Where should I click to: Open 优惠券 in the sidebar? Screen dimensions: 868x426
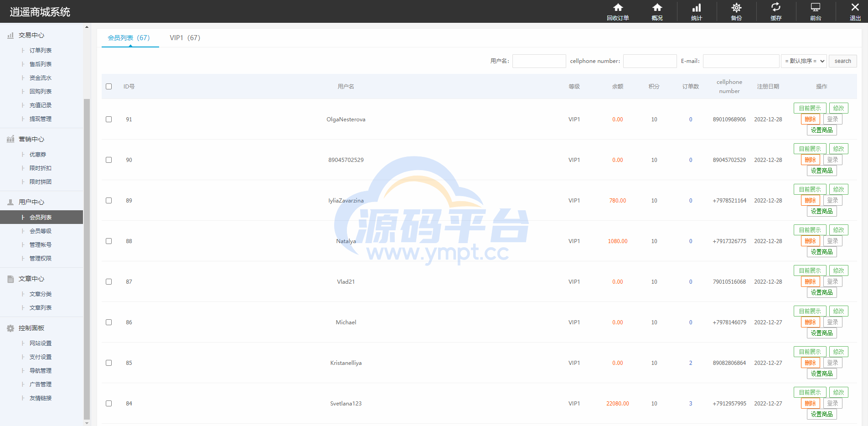tap(38, 154)
